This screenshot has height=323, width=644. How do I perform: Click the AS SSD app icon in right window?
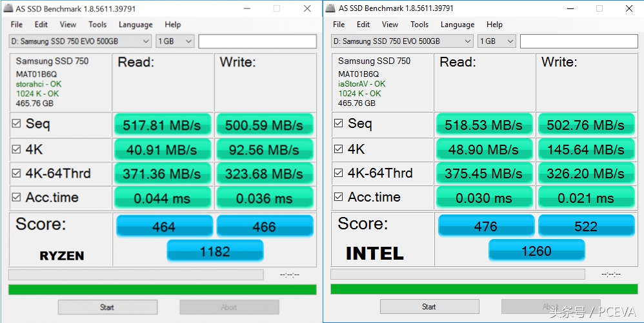pos(330,8)
